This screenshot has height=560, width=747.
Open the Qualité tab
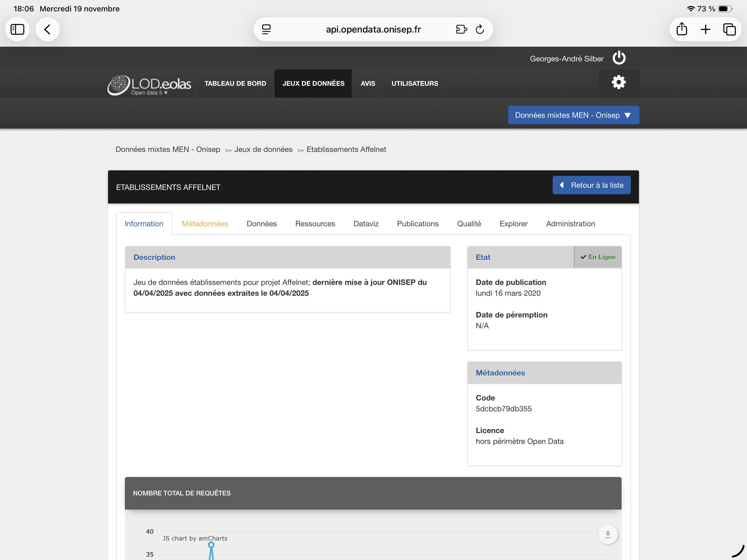click(469, 224)
